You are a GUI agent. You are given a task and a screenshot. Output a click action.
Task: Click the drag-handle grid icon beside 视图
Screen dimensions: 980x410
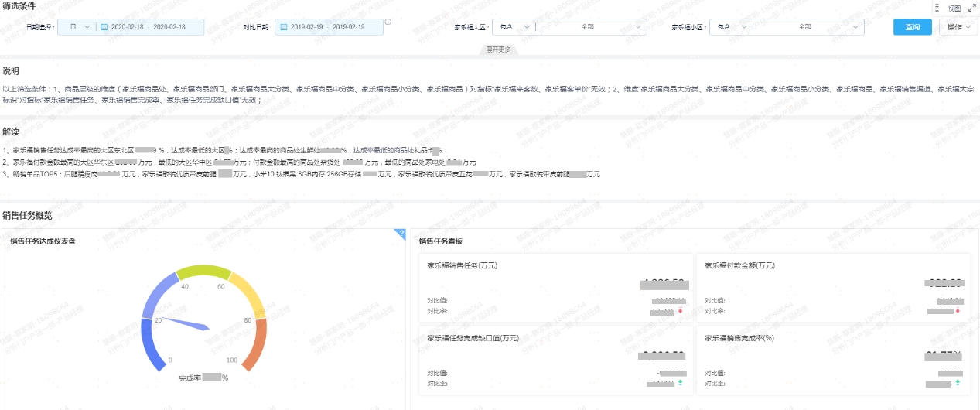(937, 8)
